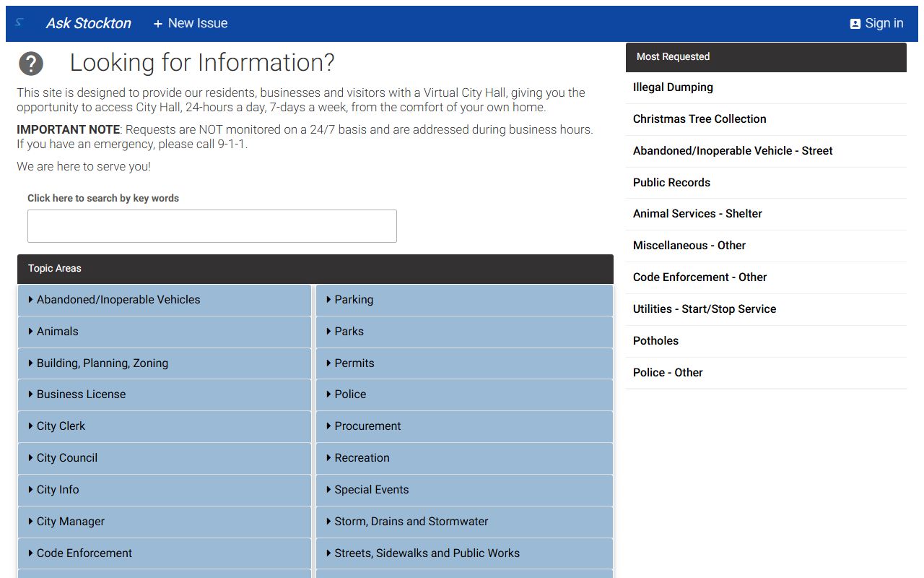Open the Sign in link
The width and height of the screenshot is (924, 578).
pyautogui.click(x=876, y=23)
